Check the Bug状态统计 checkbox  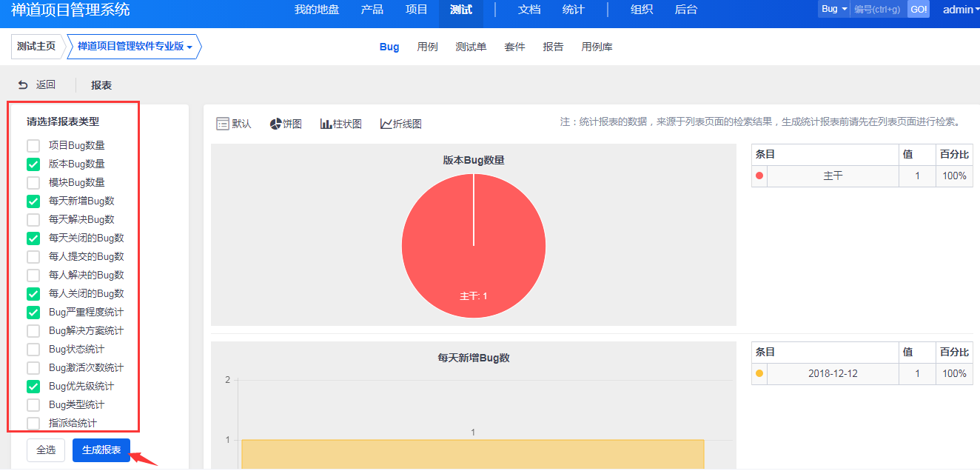point(33,350)
